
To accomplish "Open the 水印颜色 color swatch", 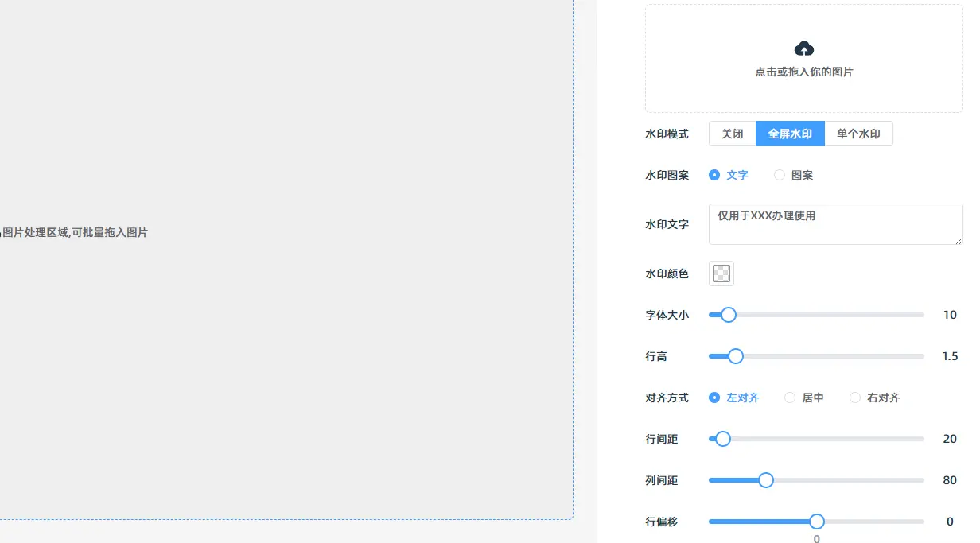I will point(721,273).
